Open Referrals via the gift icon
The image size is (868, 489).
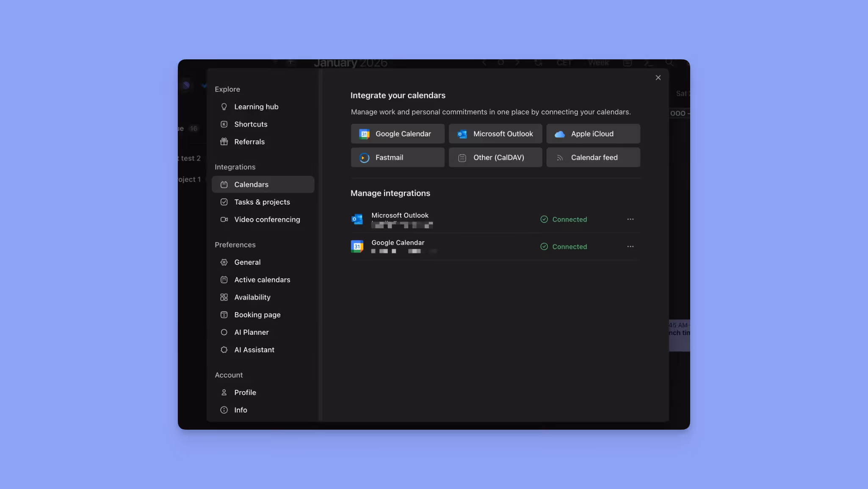224,142
